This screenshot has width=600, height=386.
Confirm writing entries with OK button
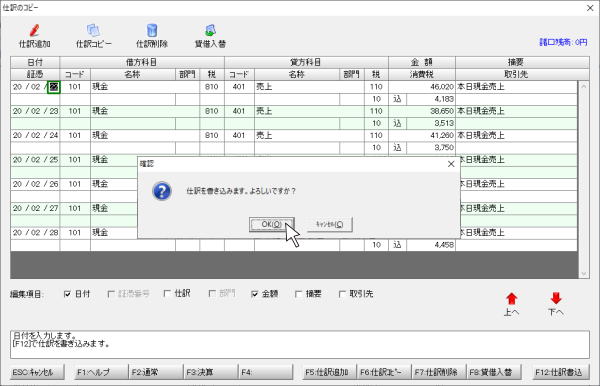(272, 224)
